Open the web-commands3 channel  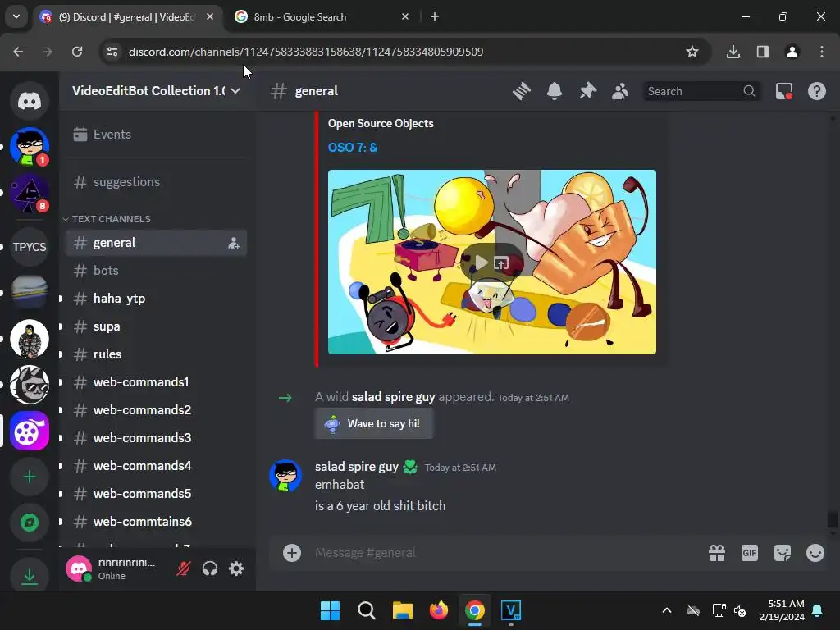click(x=156, y=438)
